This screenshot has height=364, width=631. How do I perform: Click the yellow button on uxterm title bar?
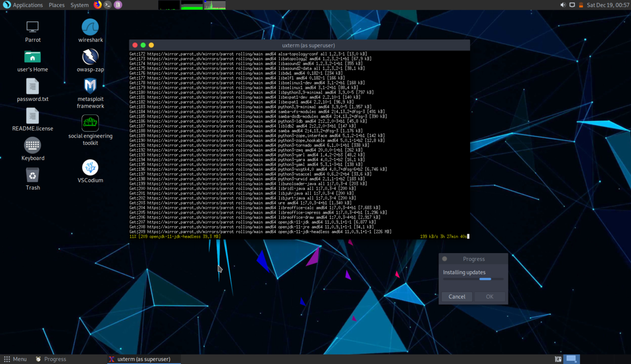[151, 45]
